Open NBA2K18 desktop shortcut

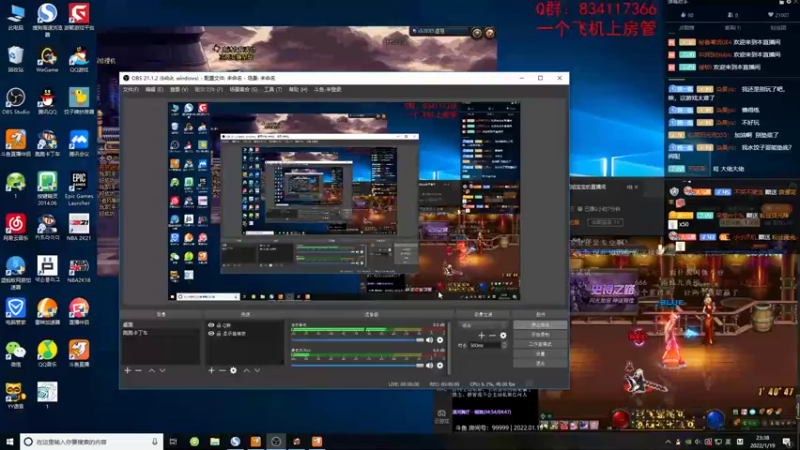[79, 269]
